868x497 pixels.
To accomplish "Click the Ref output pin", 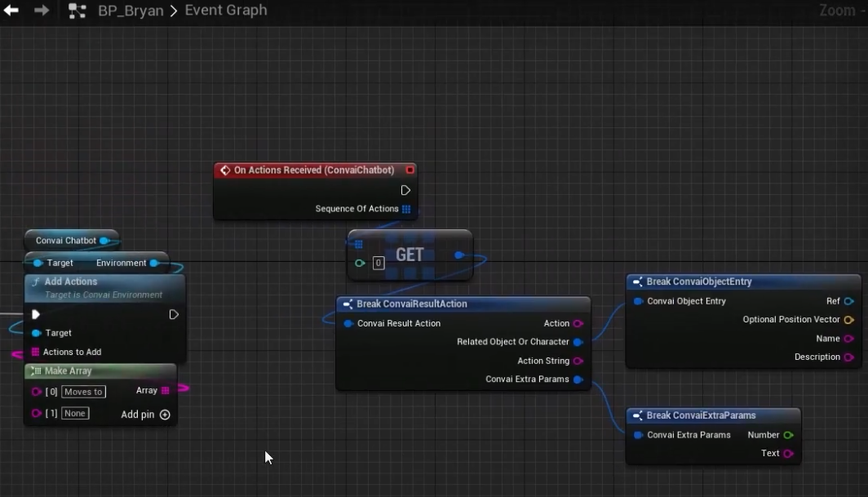I will (848, 301).
